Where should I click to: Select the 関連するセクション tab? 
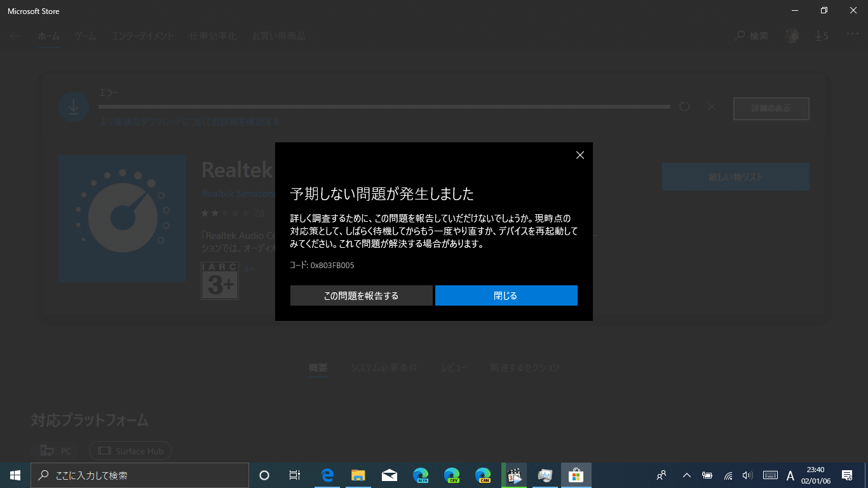click(x=525, y=368)
